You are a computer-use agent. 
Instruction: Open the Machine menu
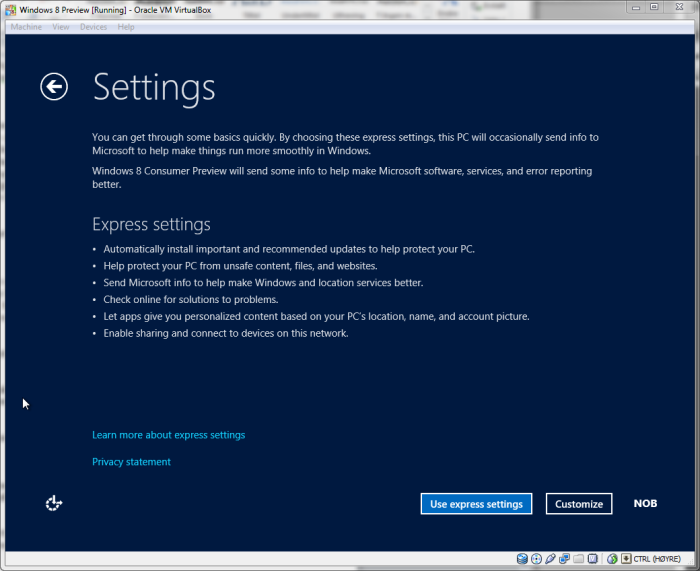click(26, 27)
